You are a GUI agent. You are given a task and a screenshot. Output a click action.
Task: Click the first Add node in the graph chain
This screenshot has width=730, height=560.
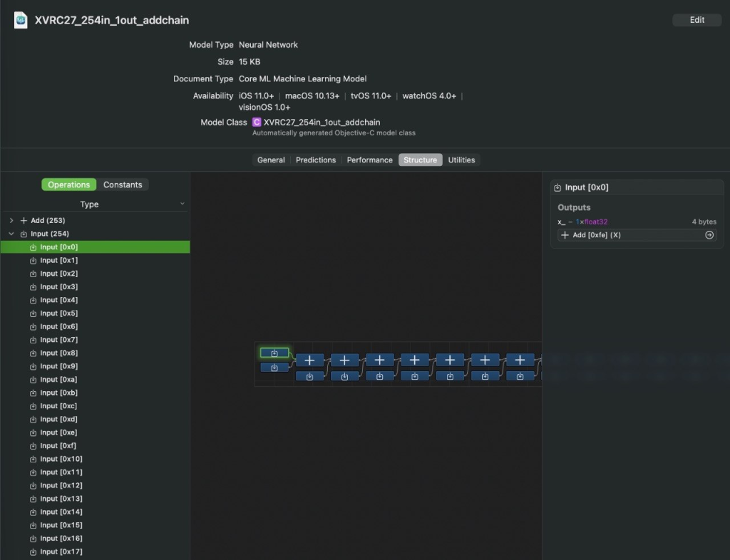309,360
